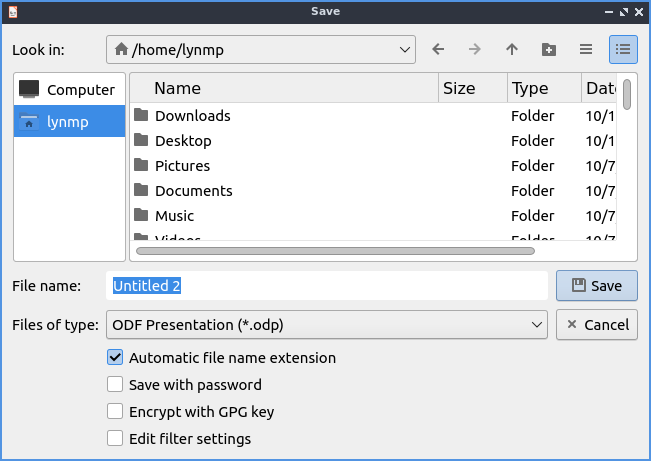Switch to list view mode

(585, 49)
